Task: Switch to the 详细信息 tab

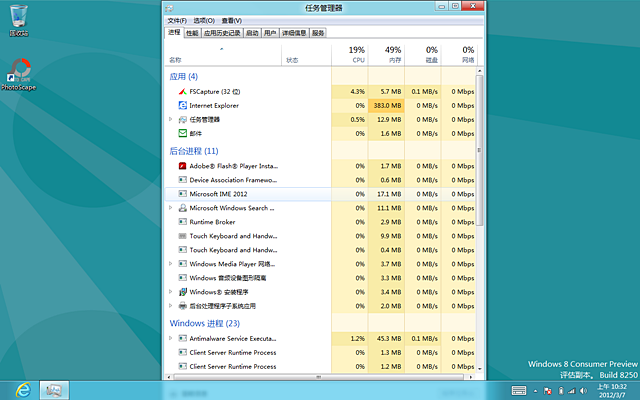Action: 294,33
